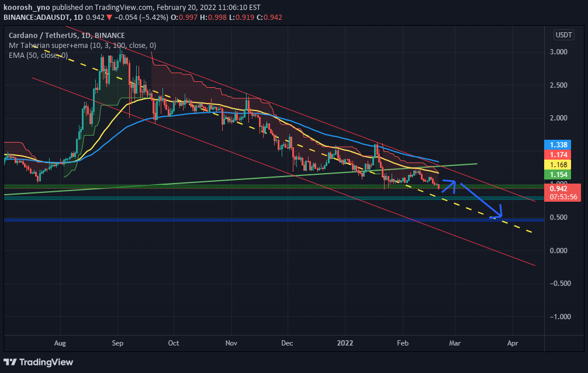Click the TradingView logo at the bottom

(38, 362)
